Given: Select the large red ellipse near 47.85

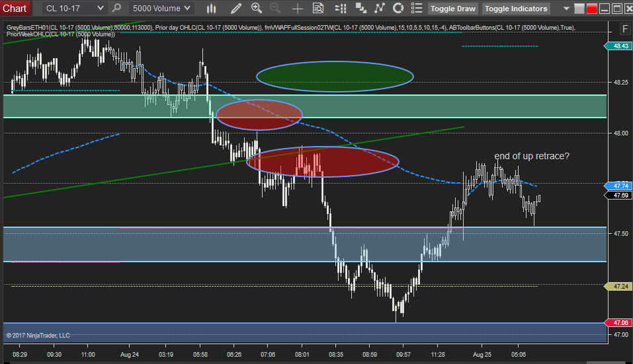Looking at the screenshot, I should (x=323, y=162).
